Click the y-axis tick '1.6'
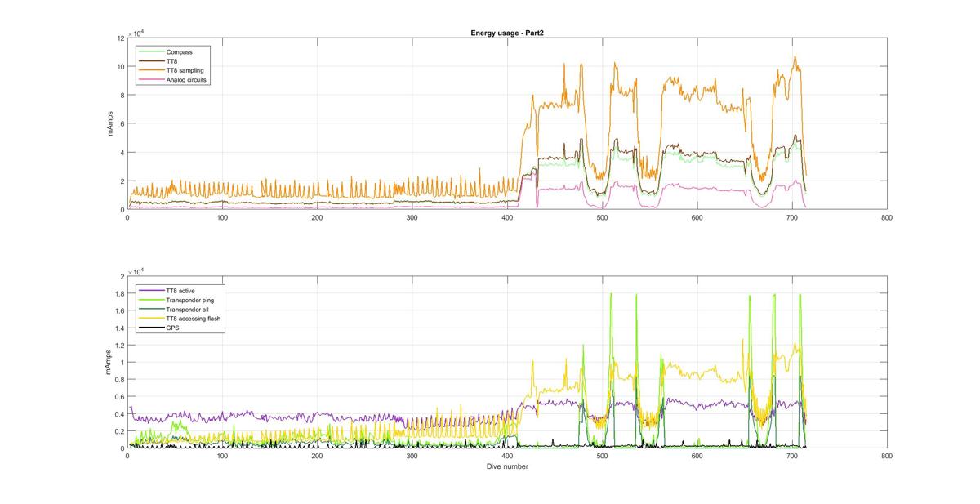The width and height of the screenshot is (980, 504). 118,310
